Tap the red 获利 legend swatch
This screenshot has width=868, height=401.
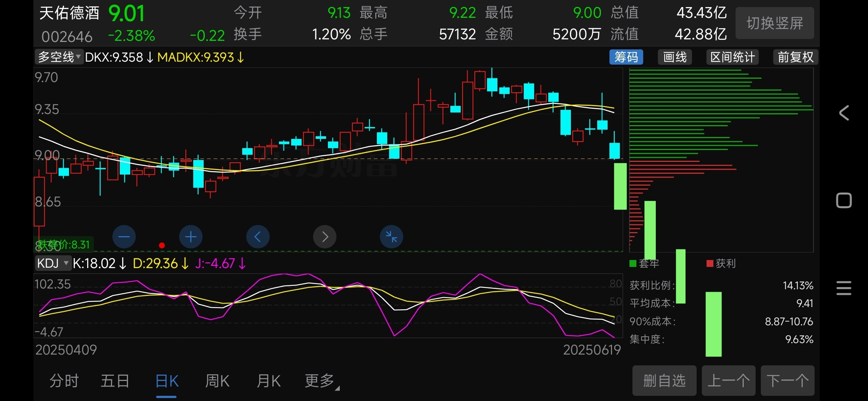pos(710,264)
